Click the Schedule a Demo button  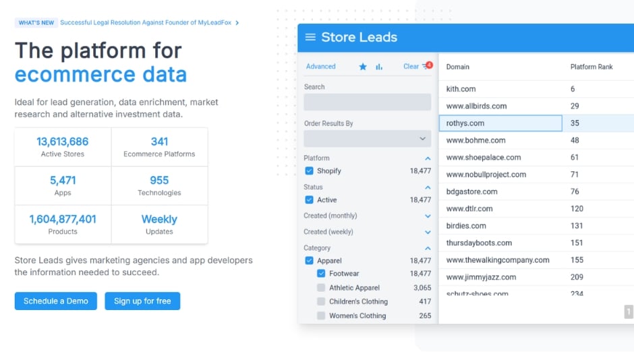tap(56, 301)
